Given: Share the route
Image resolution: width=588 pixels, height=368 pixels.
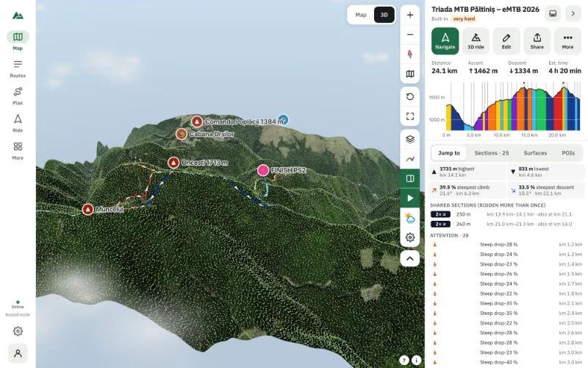Looking at the screenshot, I should coord(537,40).
